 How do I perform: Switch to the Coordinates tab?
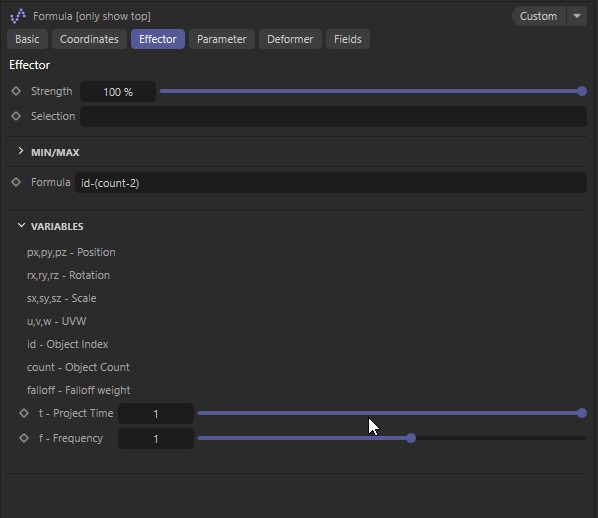[x=89, y=39]
